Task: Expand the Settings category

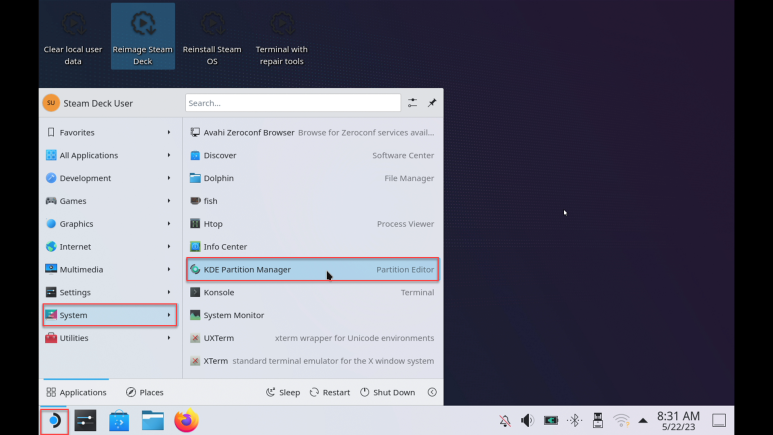Action: point(109,292)
